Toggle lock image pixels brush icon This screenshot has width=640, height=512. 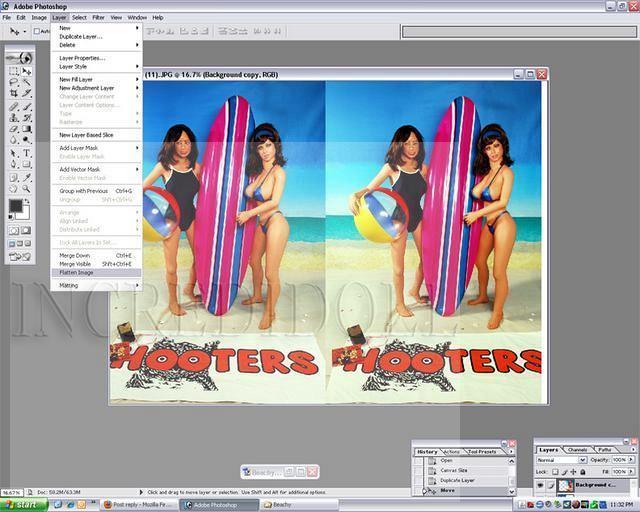click(x=564, y=472)
